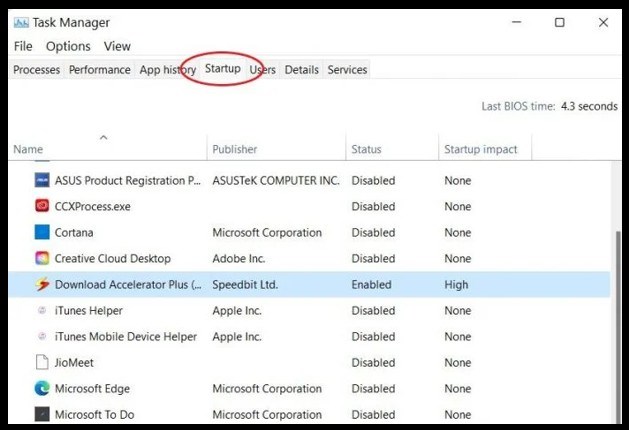629x430 pixels.
Task: Click the Download Accelerator Plus lightning icon
Action: [x=42, y=284]
